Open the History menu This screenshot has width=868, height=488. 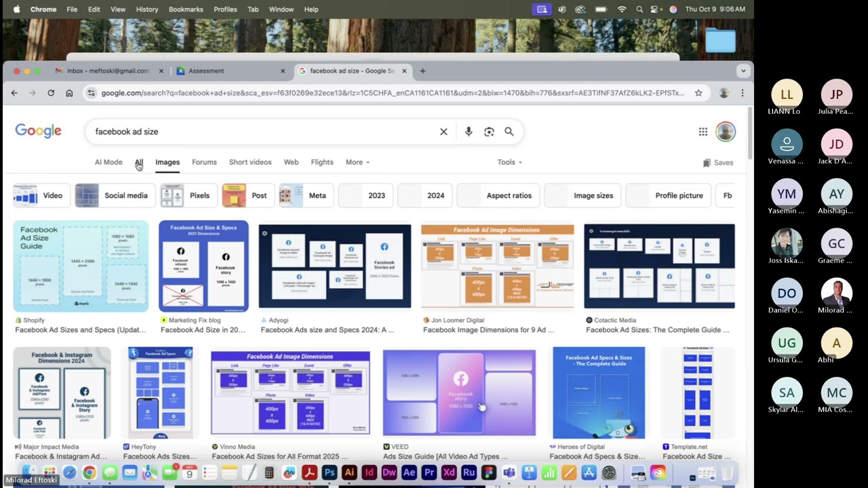pos(146,9)
